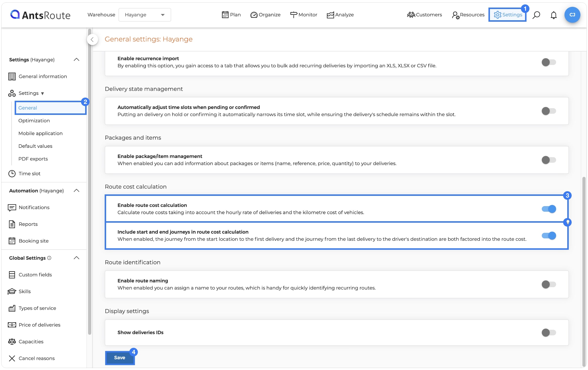Open the Monitor menu
The width and height of the screenshot is (588, 370).
[x=304, y=15]
